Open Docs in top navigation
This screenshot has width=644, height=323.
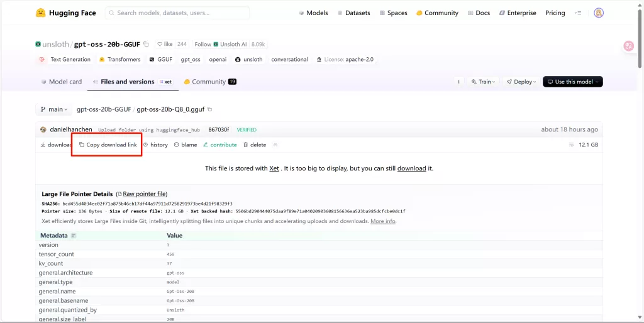point(479,13)
